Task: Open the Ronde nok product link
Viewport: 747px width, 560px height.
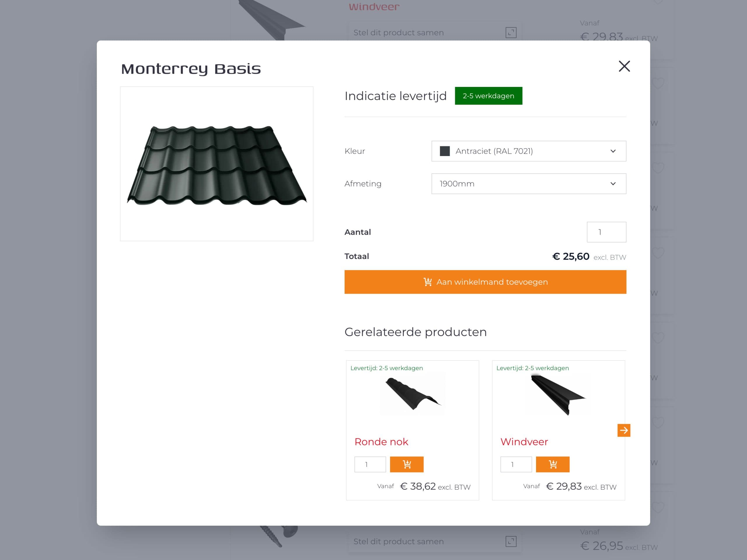Action: pyautogui.click(x=381, y=442)
